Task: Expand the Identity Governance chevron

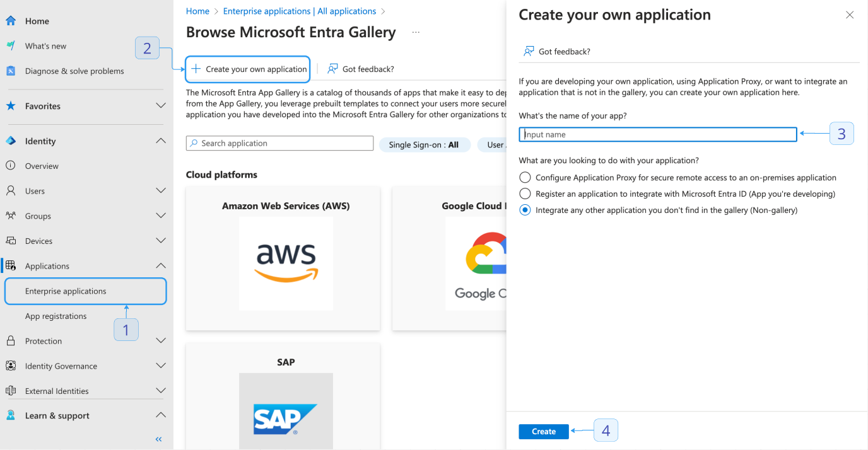Action: (x=161, y=366)
